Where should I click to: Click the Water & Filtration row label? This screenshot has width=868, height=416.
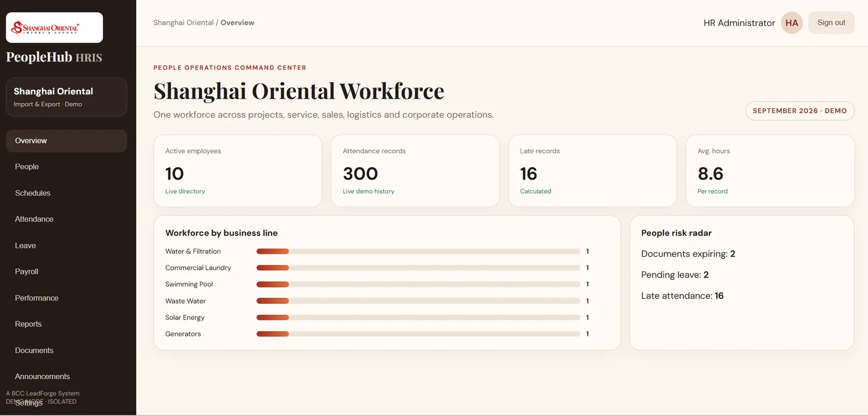pyautogui.click(x=193, y=251)
